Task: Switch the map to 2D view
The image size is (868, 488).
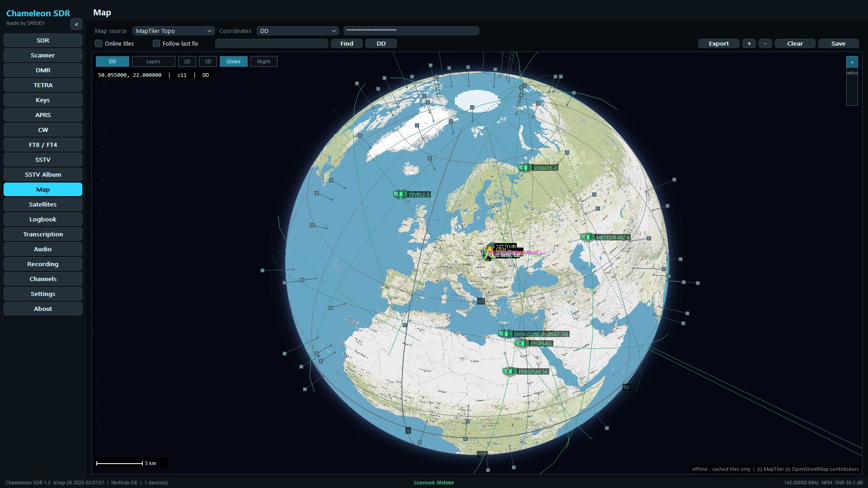Action: coord(187,61)
